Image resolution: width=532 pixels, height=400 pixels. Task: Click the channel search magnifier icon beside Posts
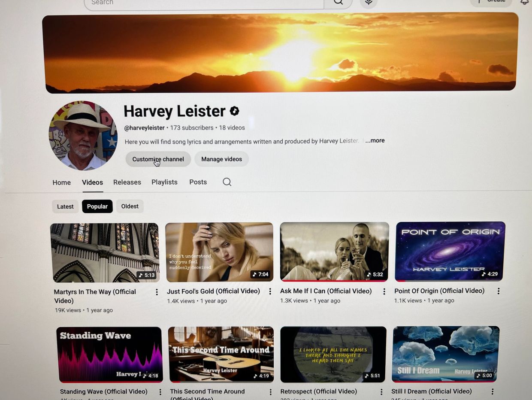pyautogui.click(x=227, y=182)
